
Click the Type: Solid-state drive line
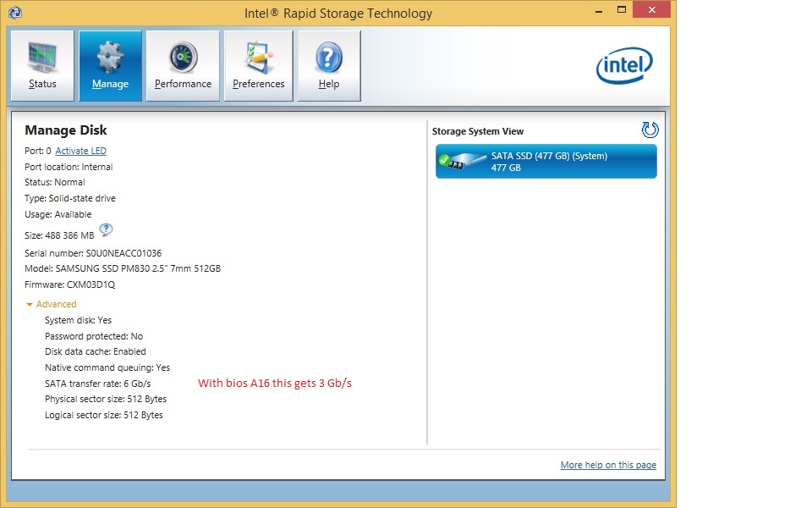70,198
